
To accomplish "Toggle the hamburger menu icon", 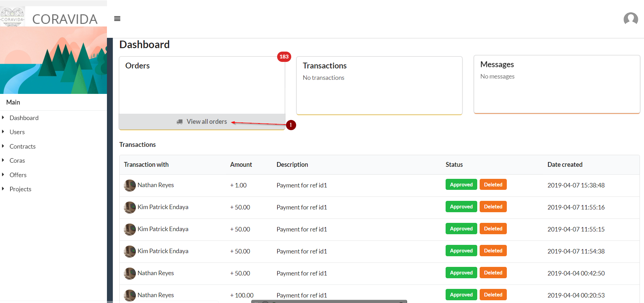I will point(117,19).
